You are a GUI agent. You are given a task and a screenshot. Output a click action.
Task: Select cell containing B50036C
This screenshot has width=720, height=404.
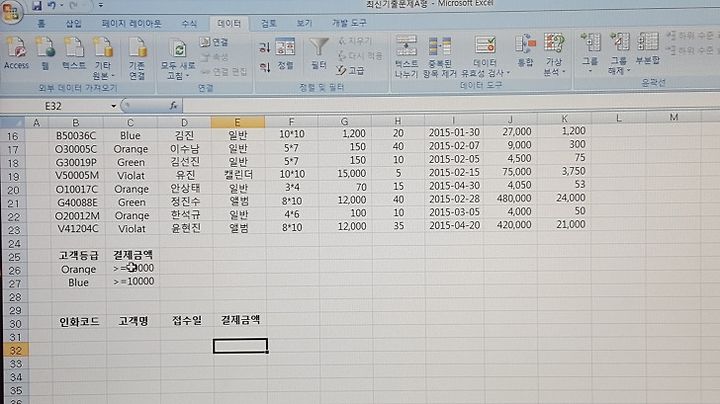tap(76, 136)
